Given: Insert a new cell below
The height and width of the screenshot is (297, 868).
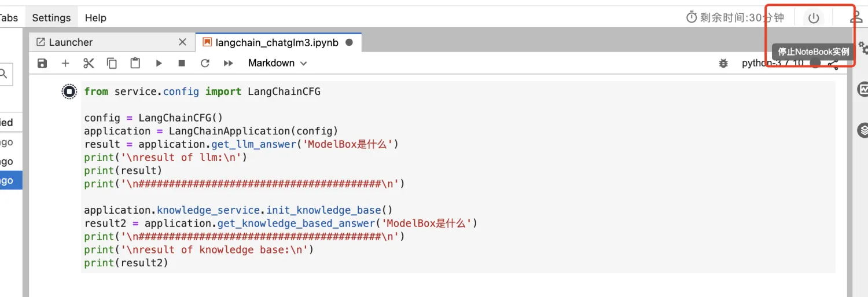Looking at the screenshot, I should coord(65,63).
